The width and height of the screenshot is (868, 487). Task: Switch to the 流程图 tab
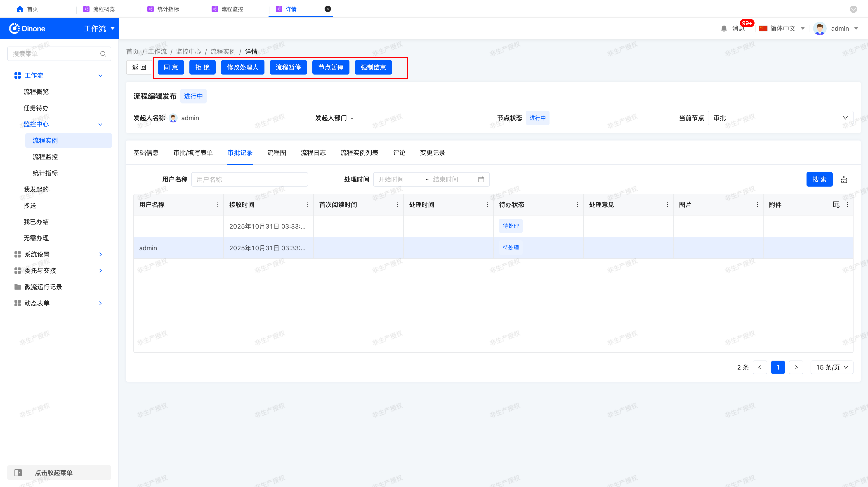coord(276,153)
